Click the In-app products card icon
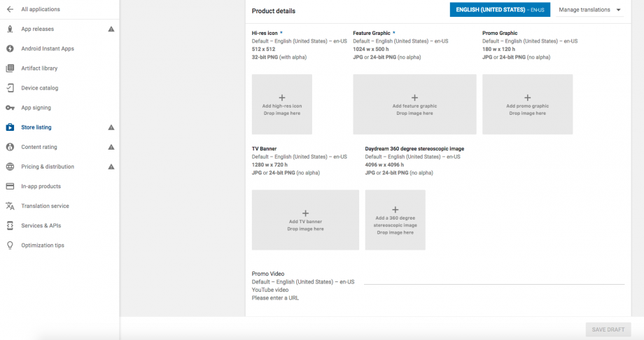The image size is (644, 340). click(x=10, y=186)
